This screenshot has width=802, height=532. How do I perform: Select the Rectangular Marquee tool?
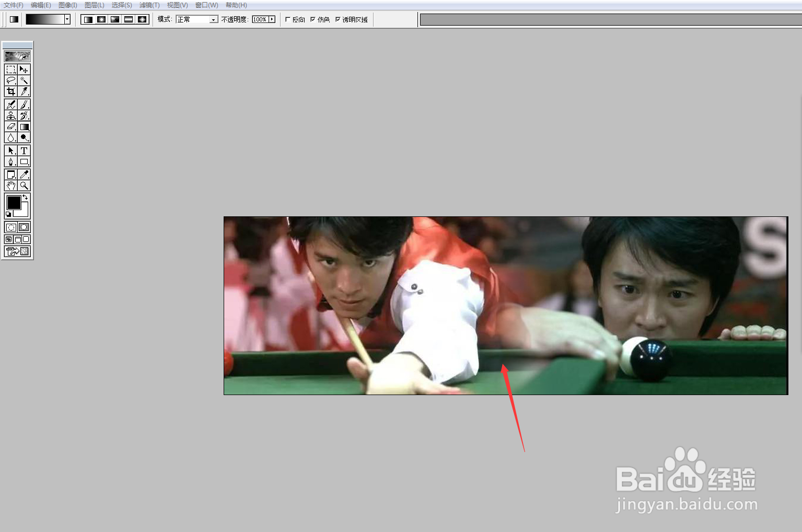(11, 70)
